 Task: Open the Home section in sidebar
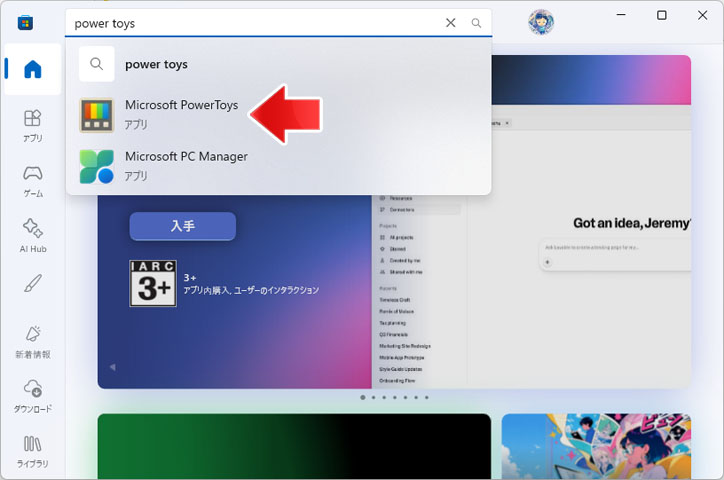coord(32,69)
